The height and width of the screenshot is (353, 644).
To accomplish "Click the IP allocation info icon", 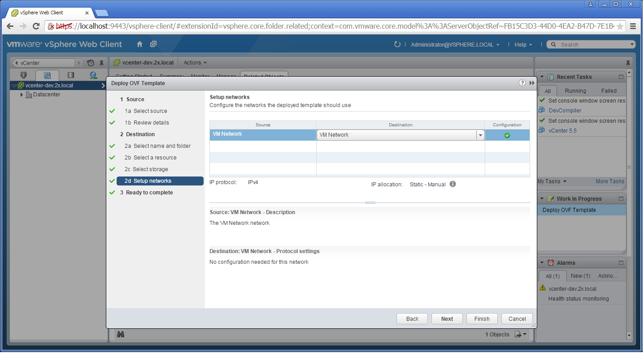I will (453, 184).
